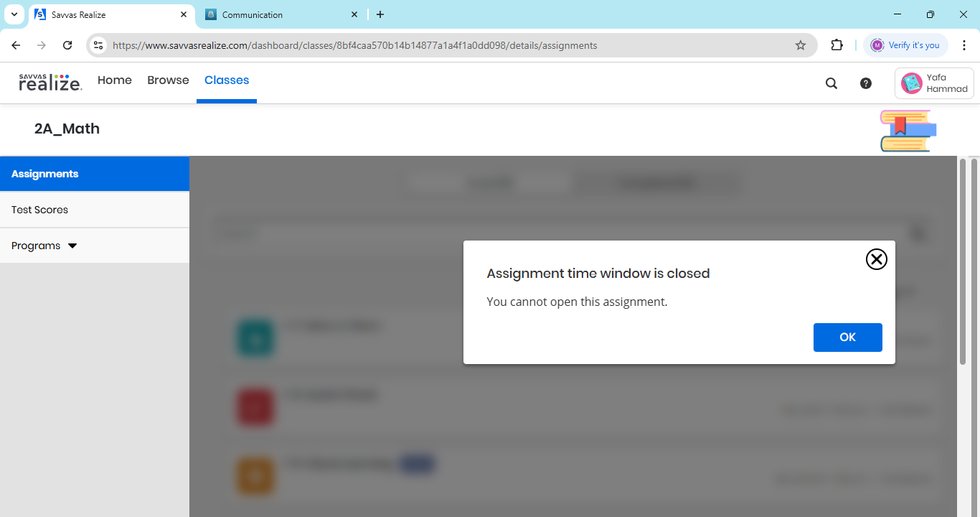Open Yafa Hammad profile menu
This screenshot has height=517, width=980.
pos(933,83)
